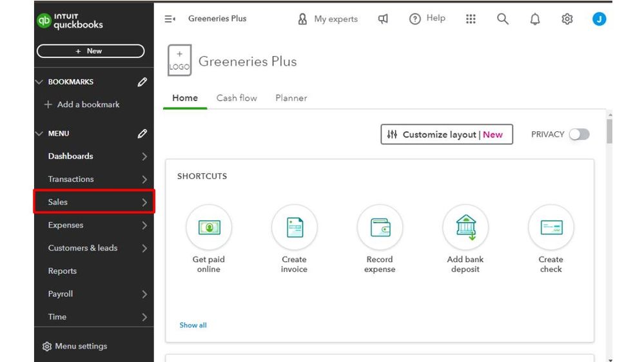Open the Help question mark icon
This screenshot has height=362, width=644.
[415, 19]
